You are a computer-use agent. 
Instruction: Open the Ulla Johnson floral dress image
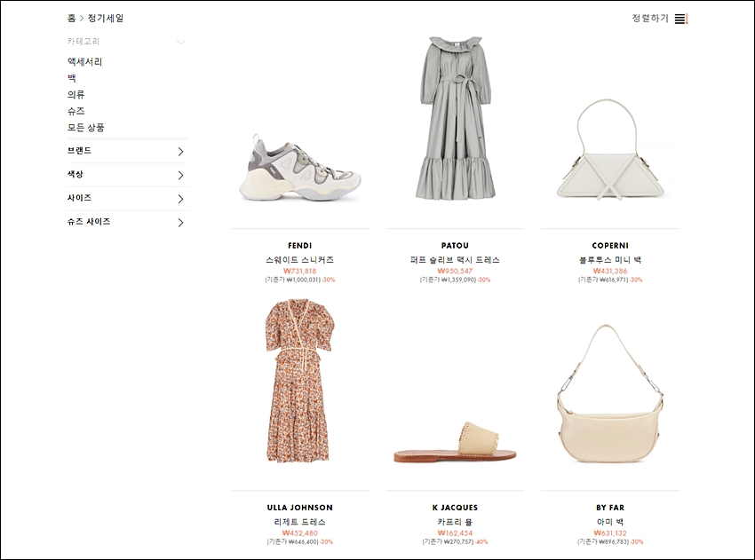[x=298, y=381]
